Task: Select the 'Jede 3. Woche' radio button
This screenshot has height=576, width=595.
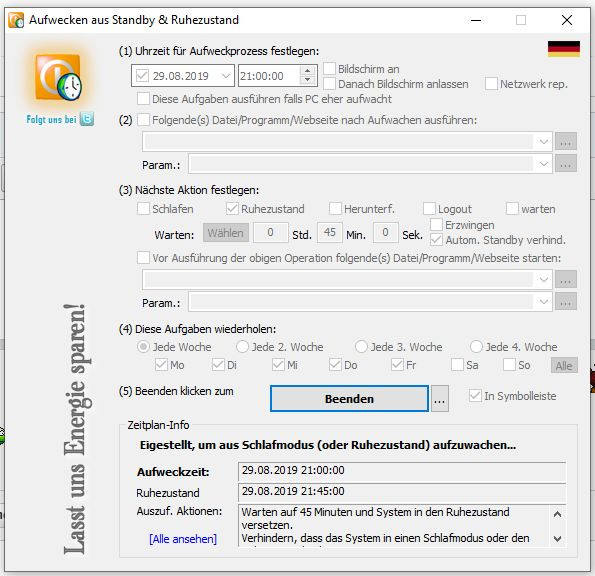Action: pos(361,346)
